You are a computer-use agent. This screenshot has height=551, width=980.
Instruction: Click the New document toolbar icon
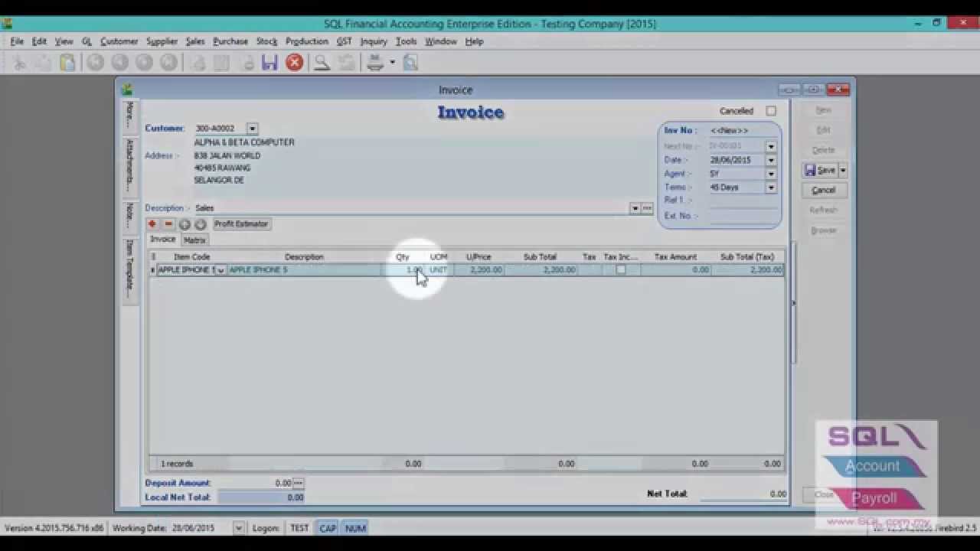(x=198, y=63)
